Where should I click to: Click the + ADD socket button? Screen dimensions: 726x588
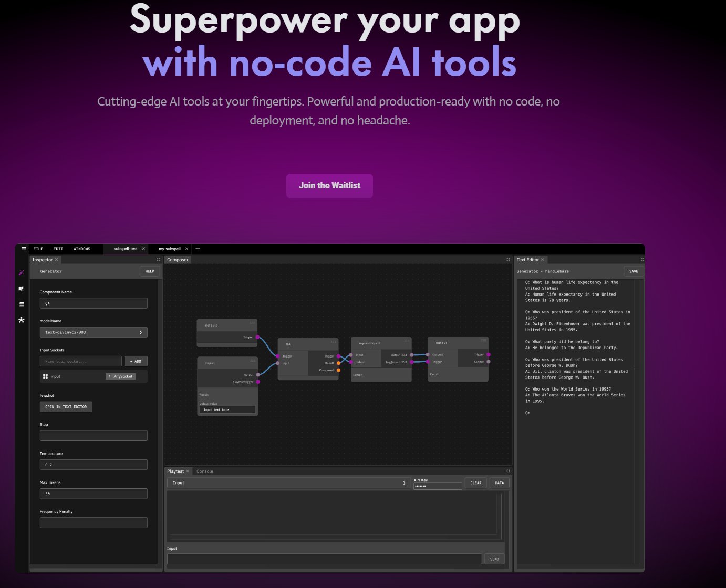pyautogui.click(x=136, y=361)
